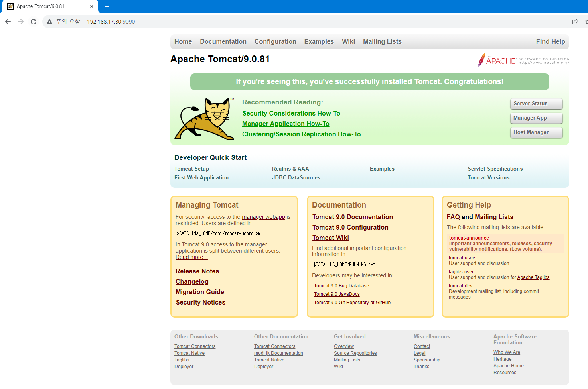588x389 pixels.
Task: Open the Documentation navigation item
Action: pyautogui.click(x=223, y=41)
